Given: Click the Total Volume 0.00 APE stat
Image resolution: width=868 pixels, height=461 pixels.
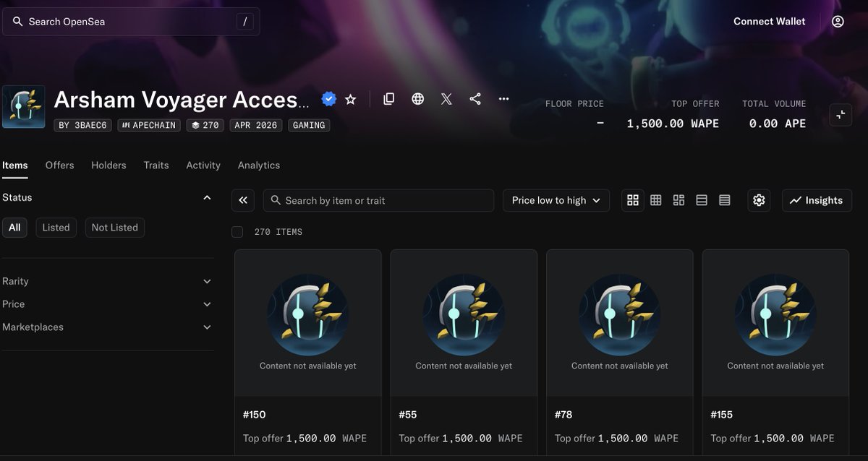Looking at the screenshot, I should tap(774, 114).
